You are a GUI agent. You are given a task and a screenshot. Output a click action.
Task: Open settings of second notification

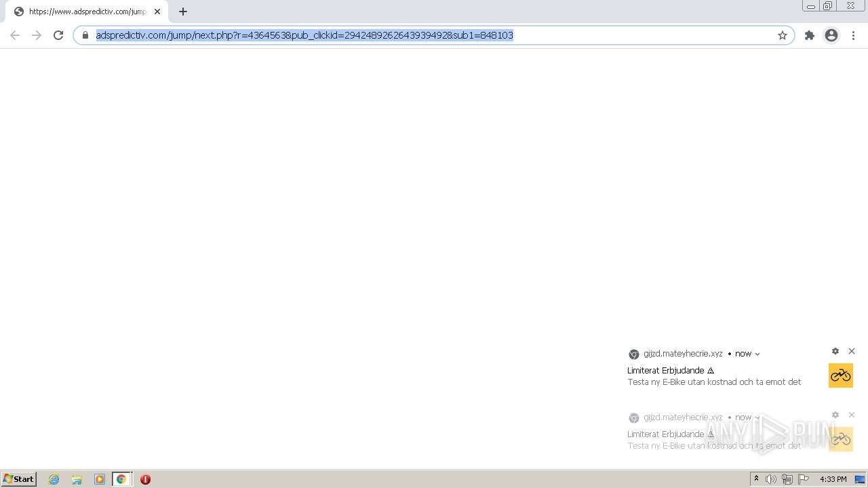[x=835, y=415]
